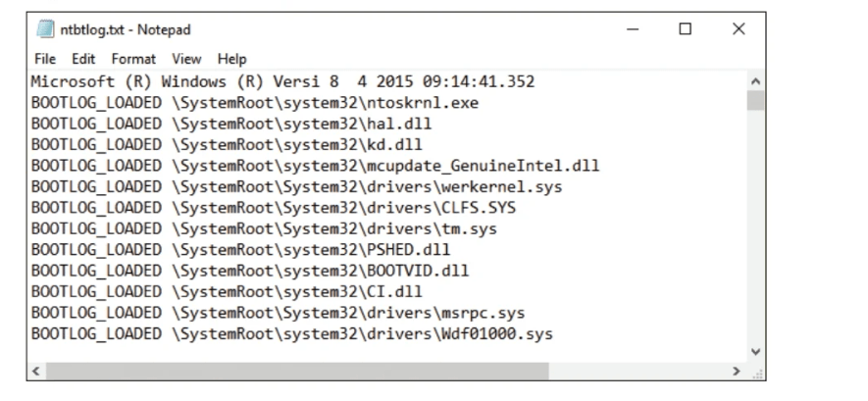868x401 pixels.
Task: Place cursor on the mcupdate_GenuineIntel.dll line
Action: click(315, 166)
